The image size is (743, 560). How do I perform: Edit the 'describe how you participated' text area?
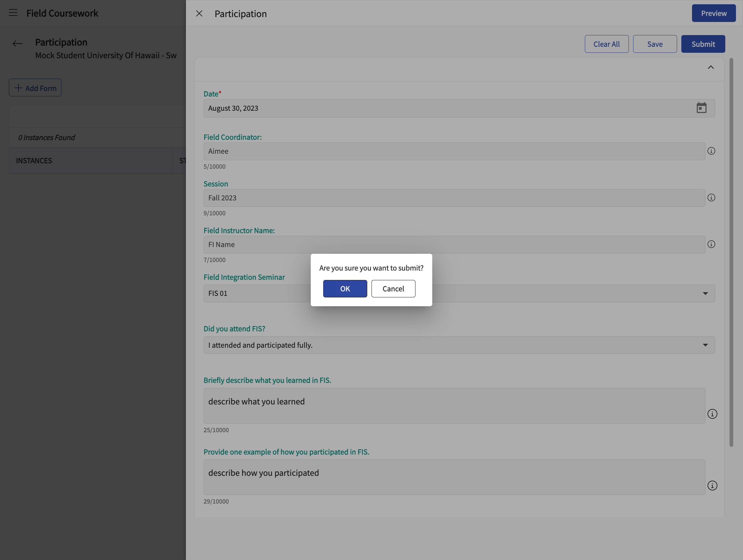454,477
